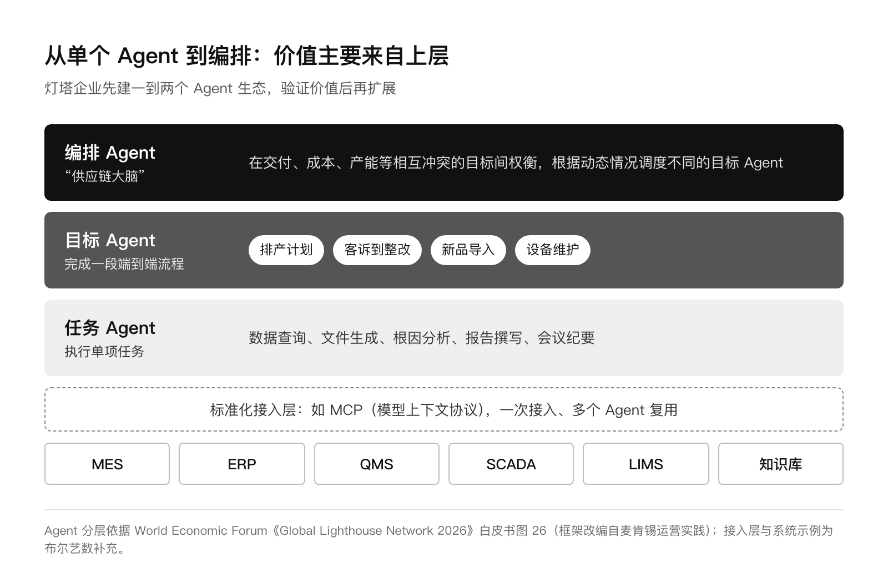Choose the 设备维护 pill
The image size is (888, 588).
tap(552, 250)
